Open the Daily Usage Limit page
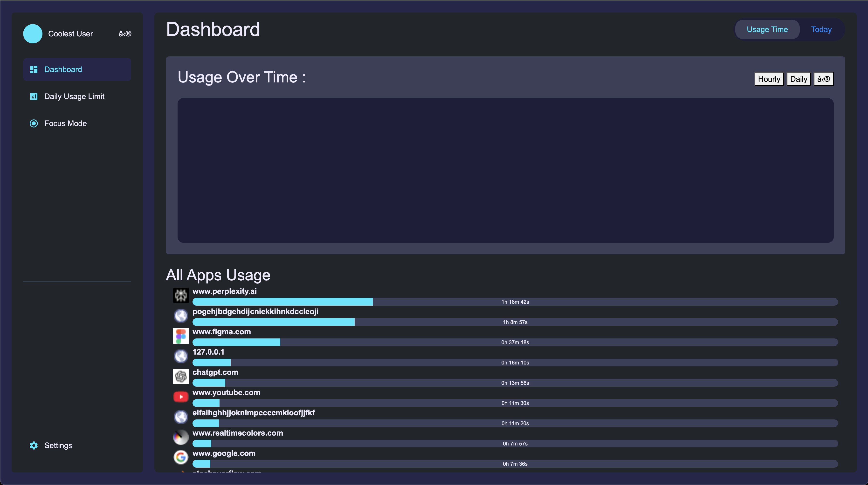 click(x=74, y=96)
